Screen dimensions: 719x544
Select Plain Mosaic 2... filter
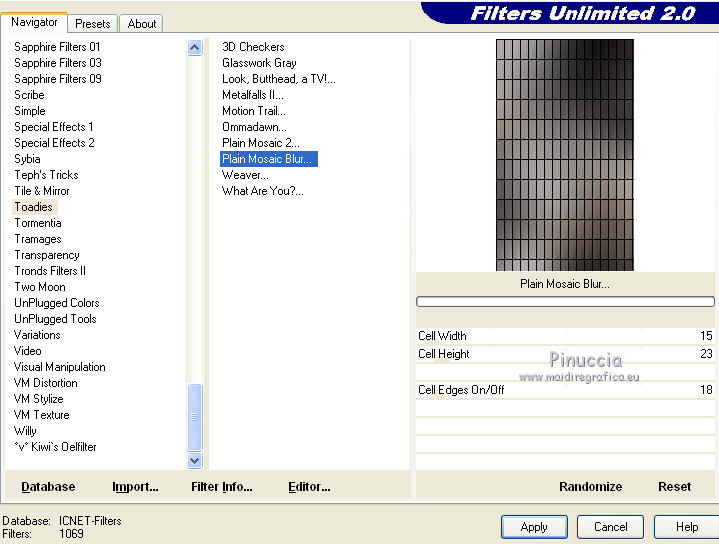coord(260,143)
